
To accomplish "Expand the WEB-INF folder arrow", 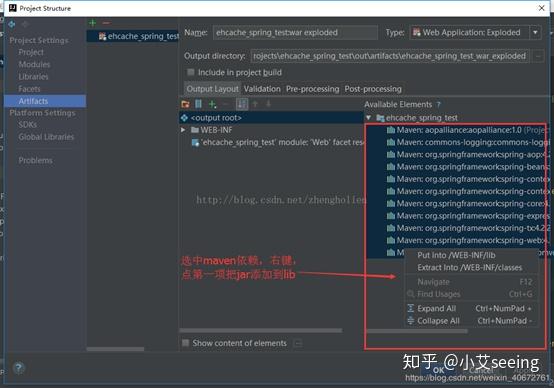I will pos(183,130).
